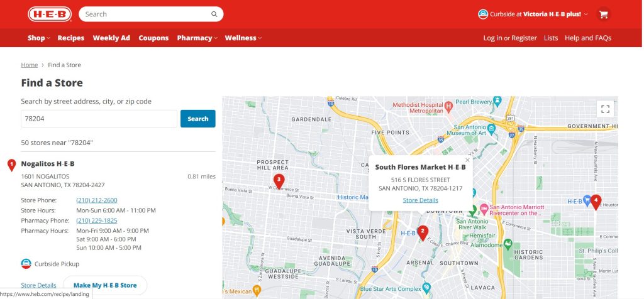Image resolution: width=644 pixels, height=299 pixels.
Task: Expand the Wellness dropdown menu
Action: [243, 38]
